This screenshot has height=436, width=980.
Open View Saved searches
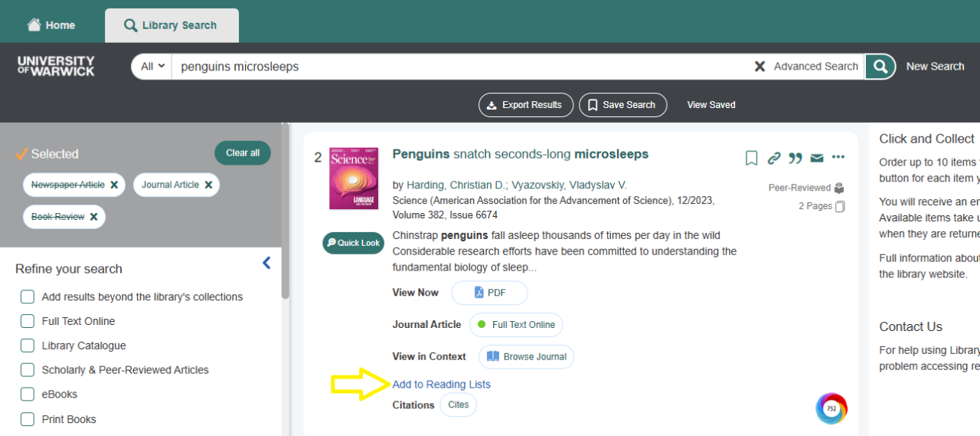pos(711,105)
